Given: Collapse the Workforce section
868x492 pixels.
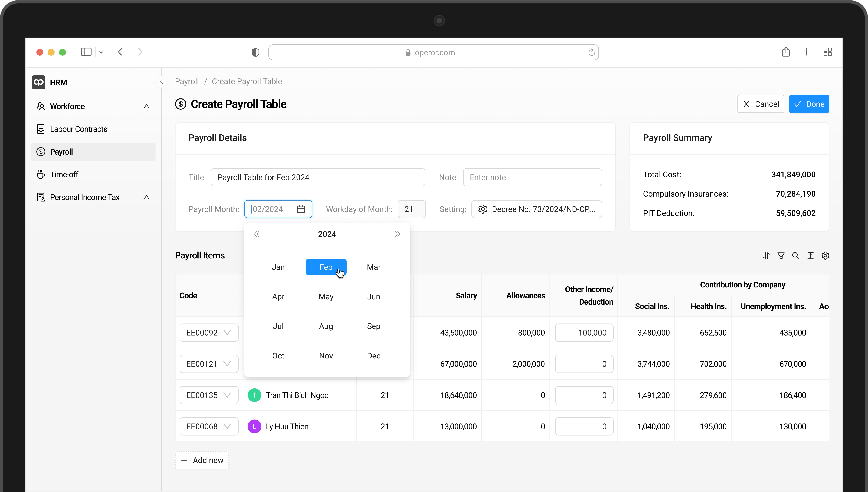Looking at the screenshot, I should click(x=146, y=106).
